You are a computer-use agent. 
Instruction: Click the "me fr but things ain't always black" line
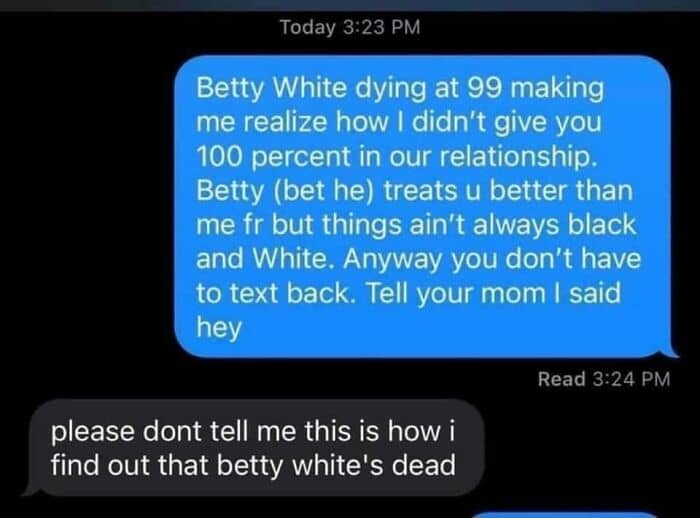click(x=416, y=225)
